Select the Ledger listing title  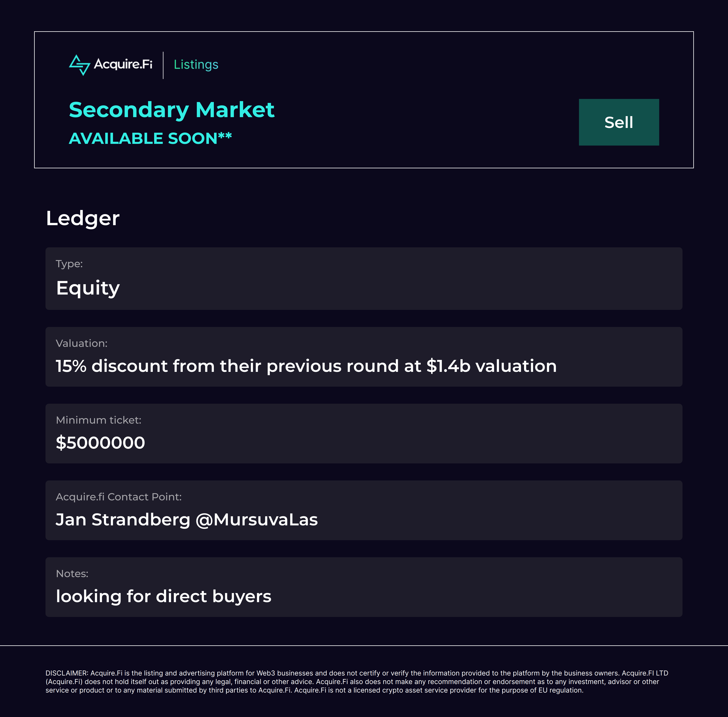click(82, 218)
